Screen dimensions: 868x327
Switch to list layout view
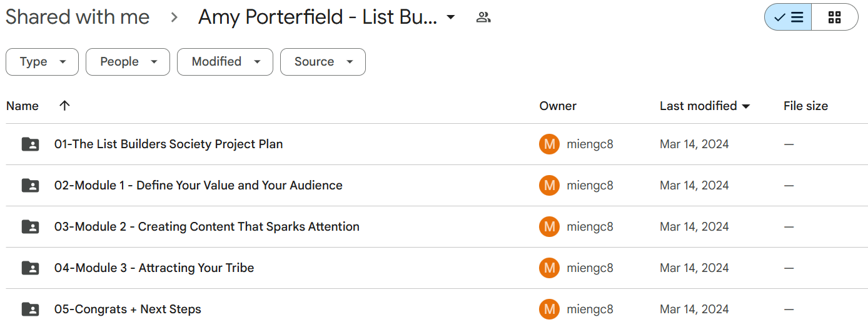(788, 17)
